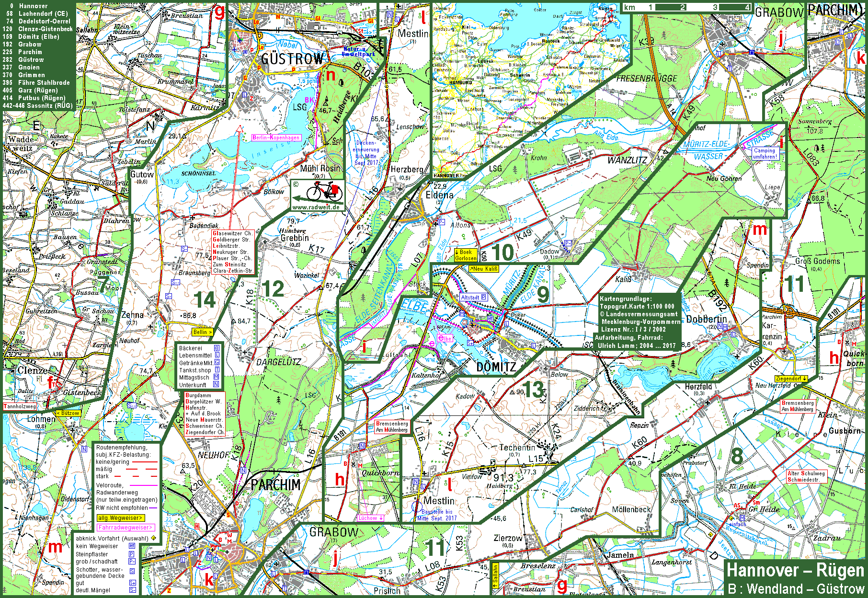Viewport: 868px width, 598px height.
Task: Click the bicycle logo above www.radweit.de
Action: [x=324, y=191]
